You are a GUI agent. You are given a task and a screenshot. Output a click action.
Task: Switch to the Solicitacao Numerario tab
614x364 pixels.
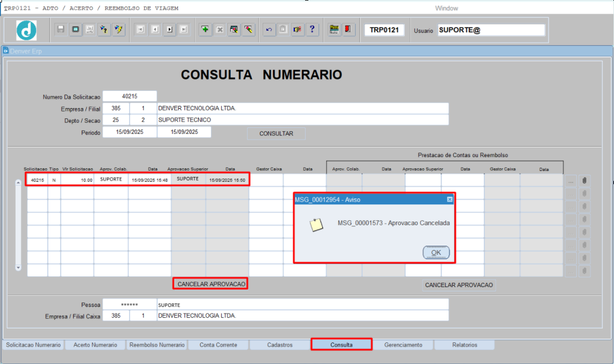33,345
